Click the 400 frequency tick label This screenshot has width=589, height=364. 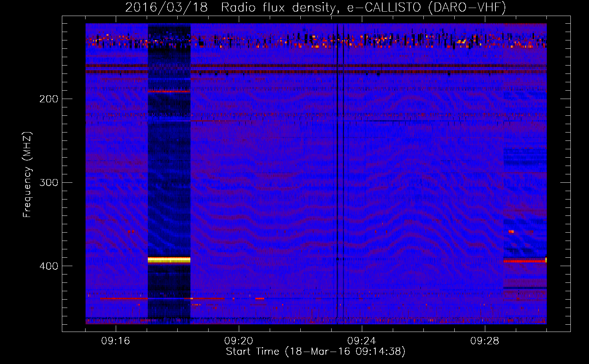click(x=49, y=266)
